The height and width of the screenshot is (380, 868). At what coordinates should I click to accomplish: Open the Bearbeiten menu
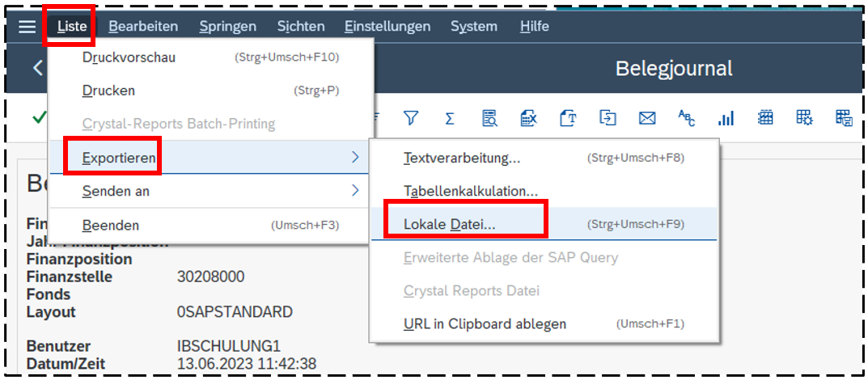click(143, 26)
